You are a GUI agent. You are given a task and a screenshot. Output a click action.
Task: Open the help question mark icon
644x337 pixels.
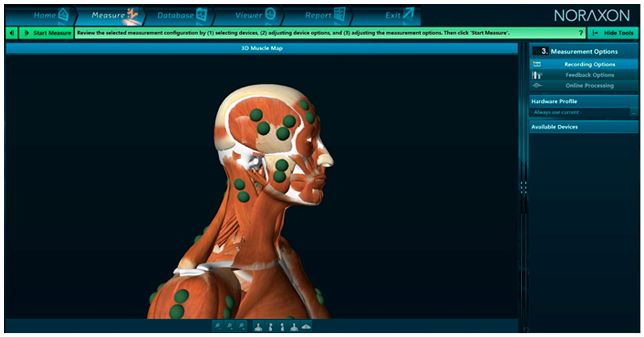(581, 33)
